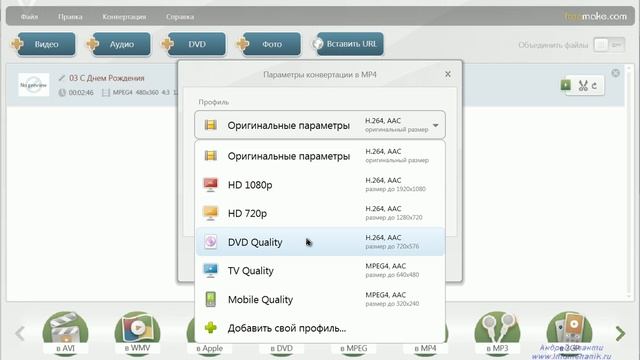Click file name 03 С Днем Рождения
Viewport: 640px width, 360px height.
[107, 78]
